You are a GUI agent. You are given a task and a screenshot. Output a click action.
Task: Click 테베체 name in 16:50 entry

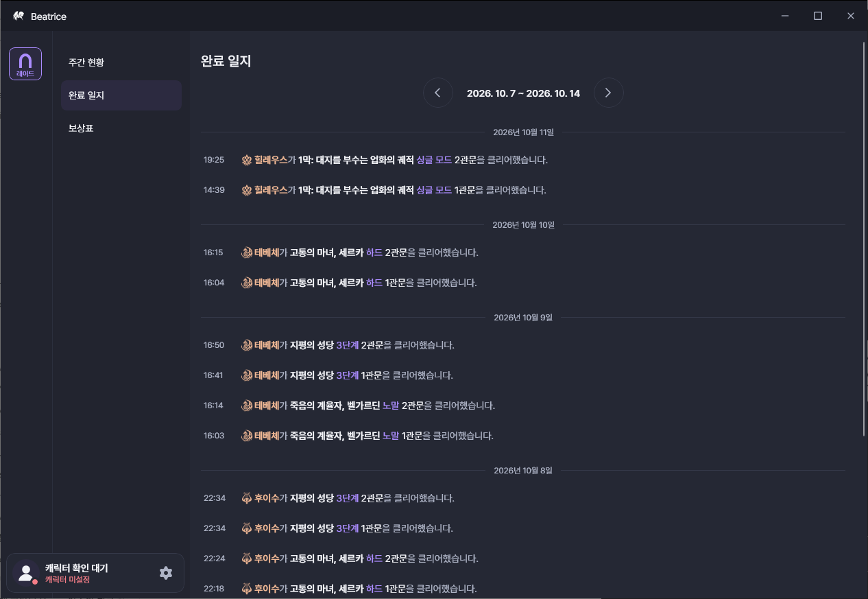(267, 345)
